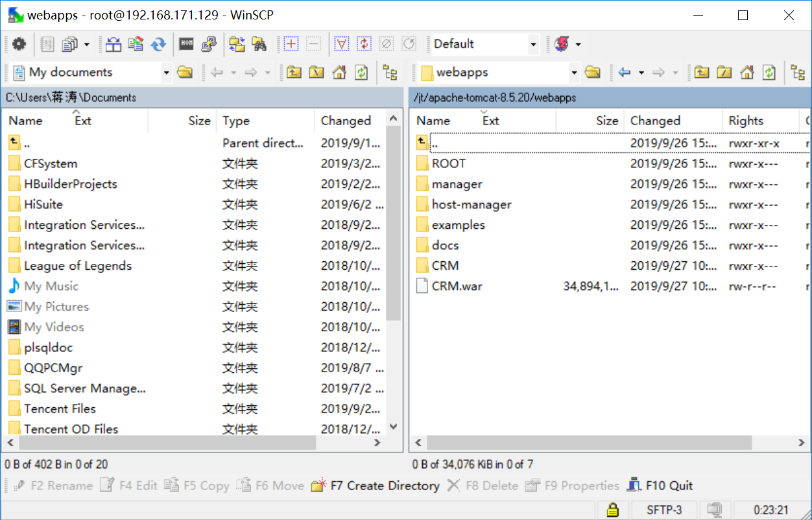Click Open Directory icon beside webapps
Screen dimensions: 812x520
click(592, 72)
